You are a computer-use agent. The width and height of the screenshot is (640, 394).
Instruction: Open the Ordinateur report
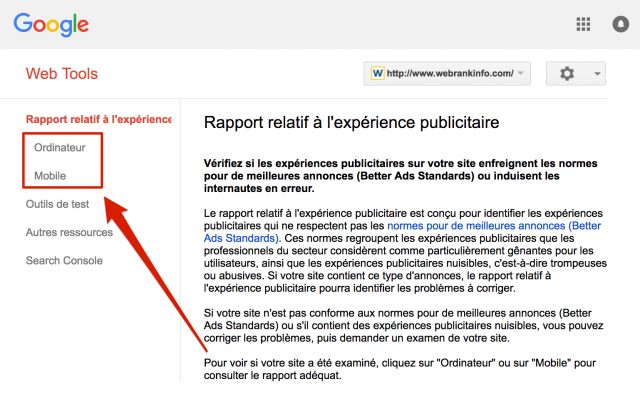60,147
